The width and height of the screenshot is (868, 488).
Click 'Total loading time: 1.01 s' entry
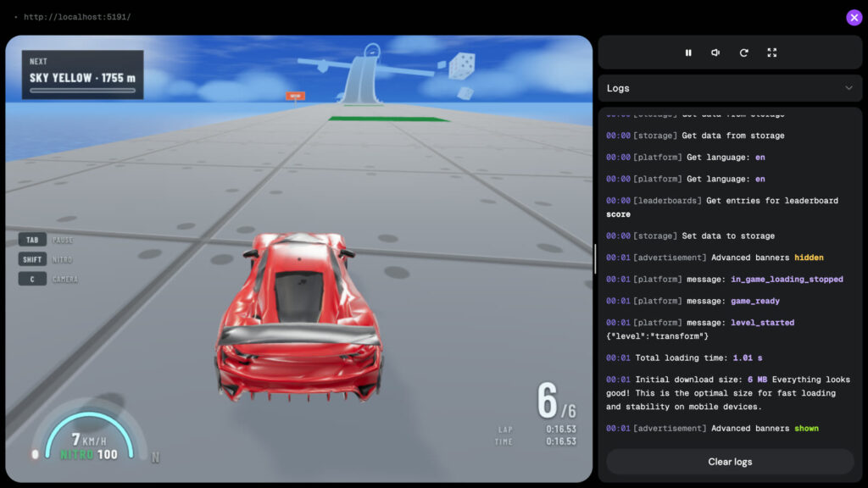(x=684, y=358)
